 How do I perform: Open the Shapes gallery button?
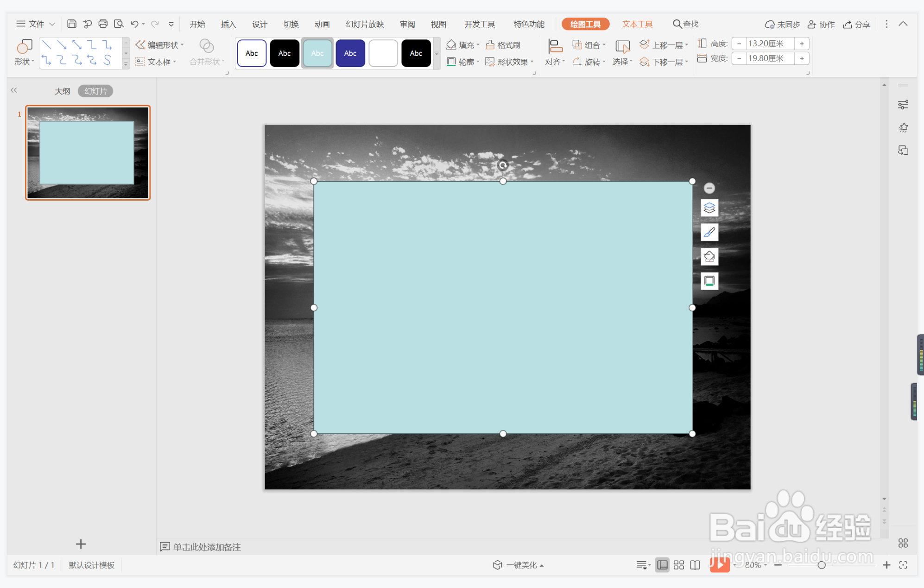click(x=24, y=52)
